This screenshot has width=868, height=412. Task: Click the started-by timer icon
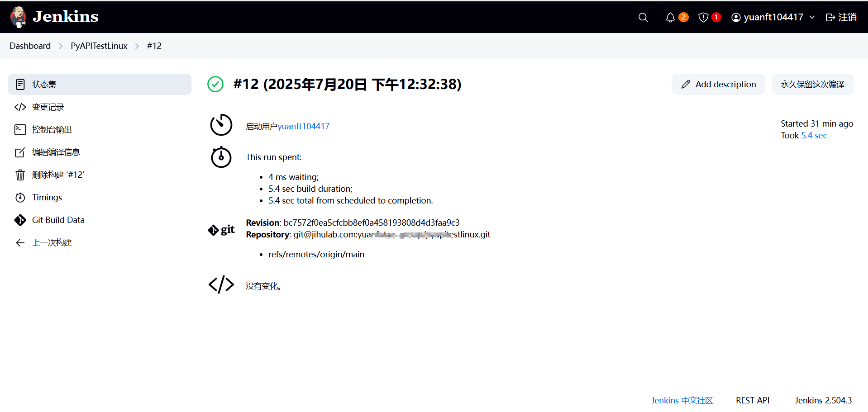coord(221,125)
